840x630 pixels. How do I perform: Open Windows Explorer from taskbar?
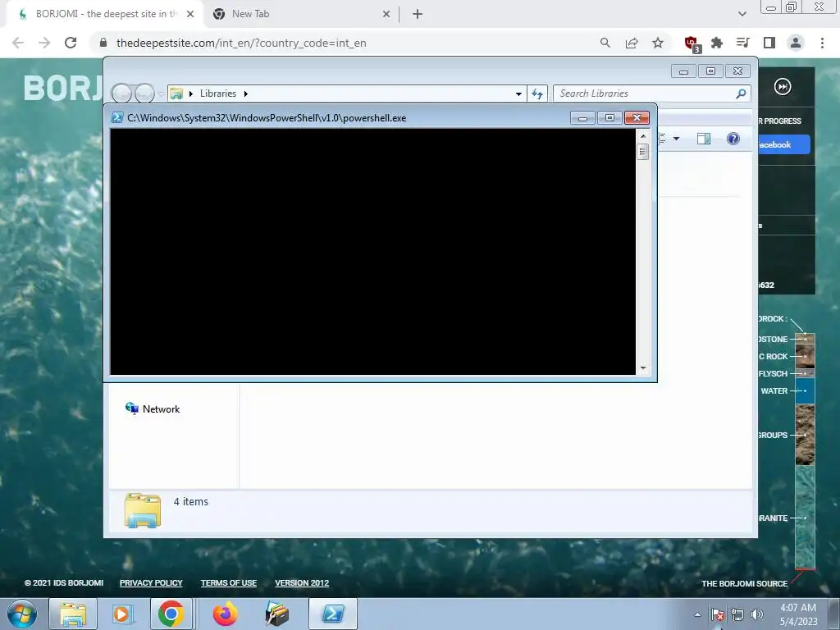tap(73, 614)
